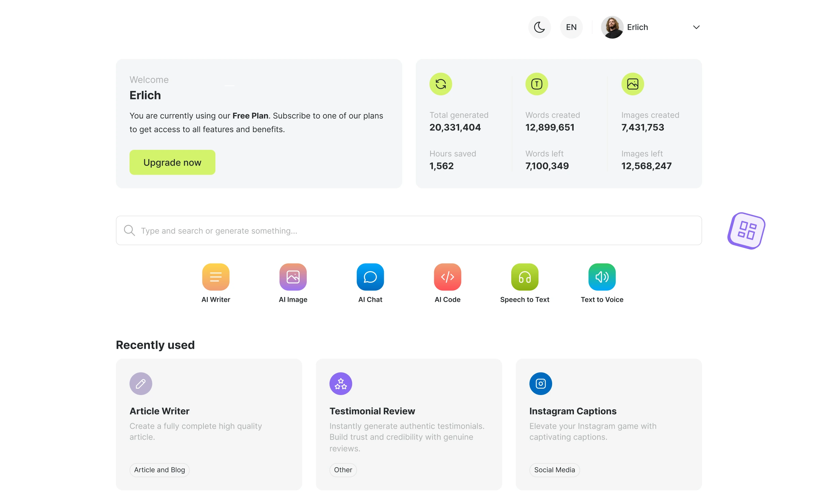The image size is (818, 504).
Task: Click the floating purple templates widget
Action: (x=746, y=231)
